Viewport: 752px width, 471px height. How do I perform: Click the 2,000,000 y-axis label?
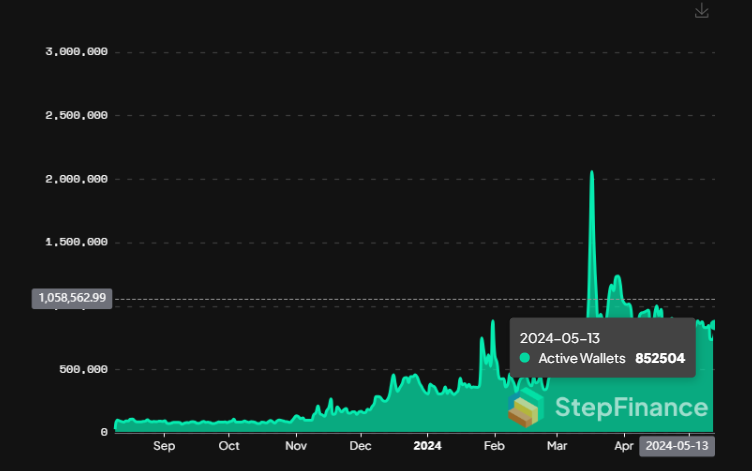coord(76,179)
